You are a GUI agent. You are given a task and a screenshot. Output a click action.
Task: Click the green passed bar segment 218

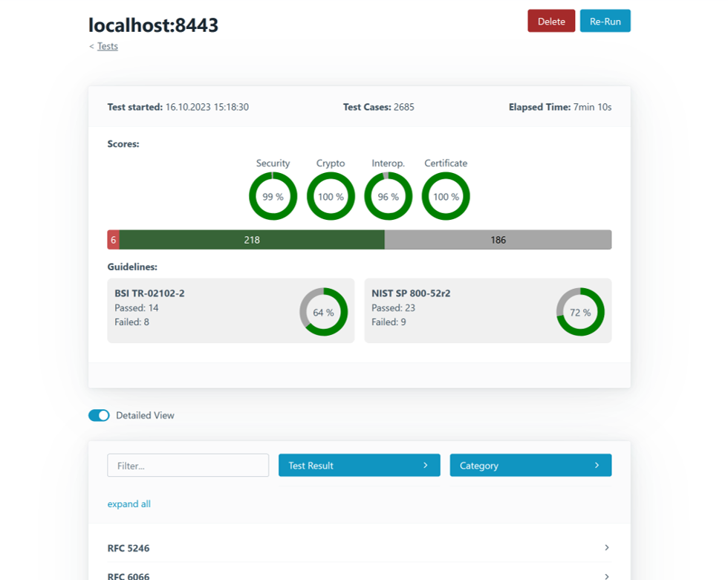(252, 240)
